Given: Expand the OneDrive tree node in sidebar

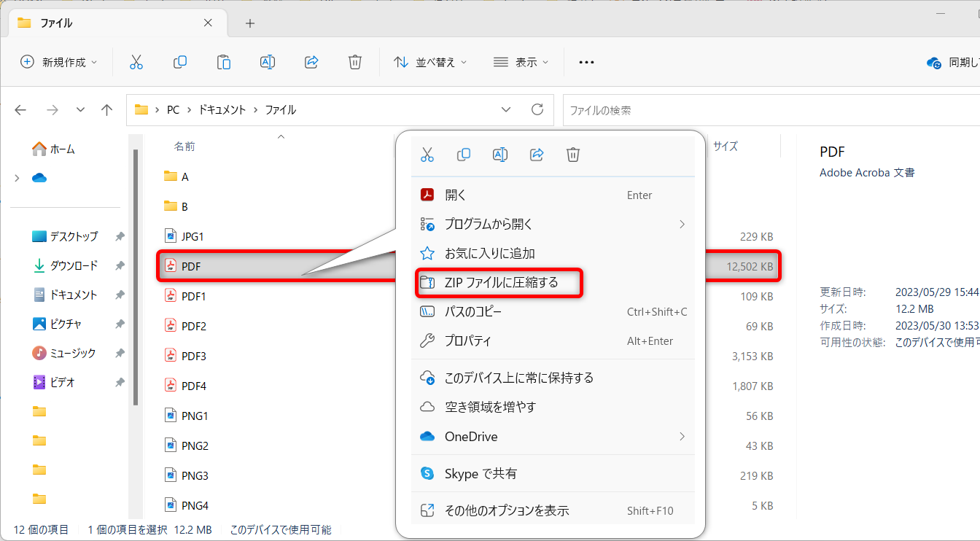Looking at the screenshot, I should coord(17,178).
